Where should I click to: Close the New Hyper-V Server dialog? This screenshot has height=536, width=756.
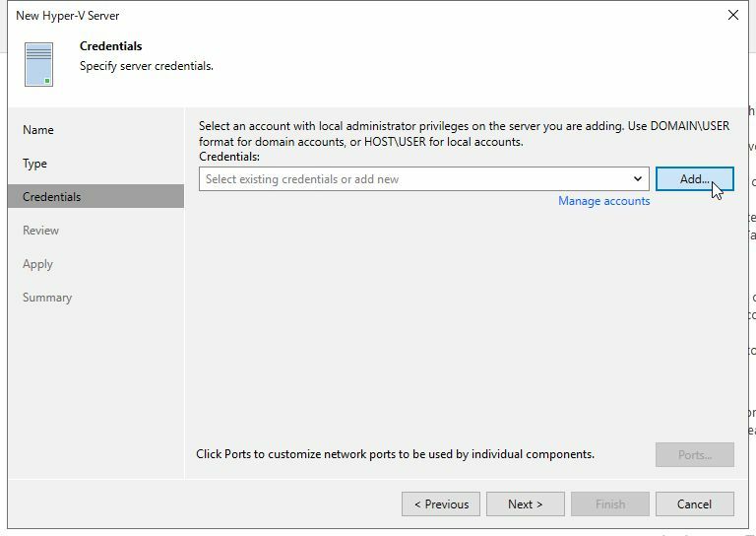pyautogui.click(x=732, y=15)
